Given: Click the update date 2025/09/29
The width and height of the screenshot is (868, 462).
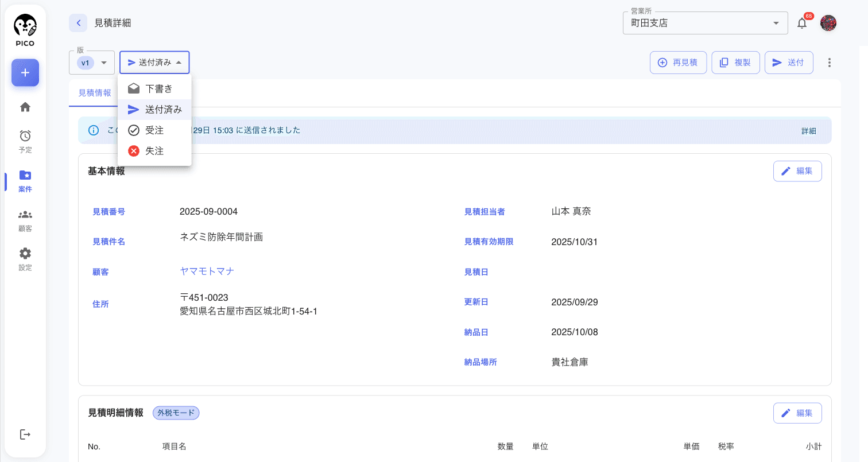Looking at the screenshot, I should point(574,302).
